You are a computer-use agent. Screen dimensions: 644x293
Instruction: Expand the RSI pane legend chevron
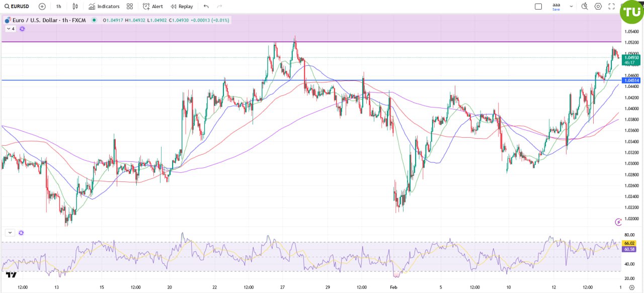(x=10, y=233)
